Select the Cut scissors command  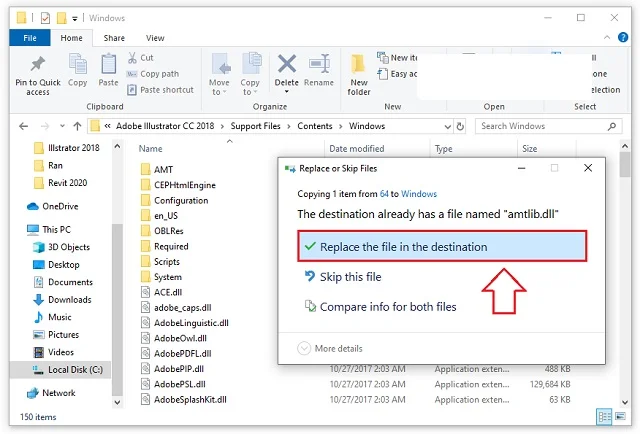pos(140,58)
